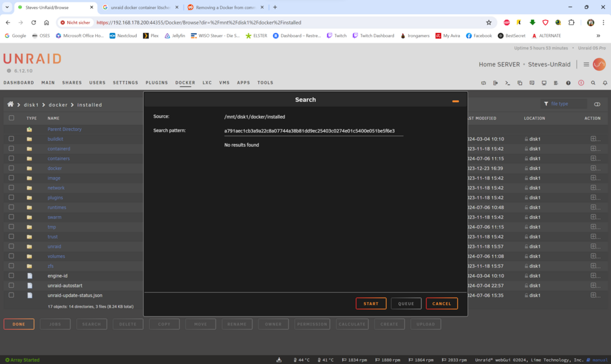Tick the select-all checkbox in the header

[11, 118]
